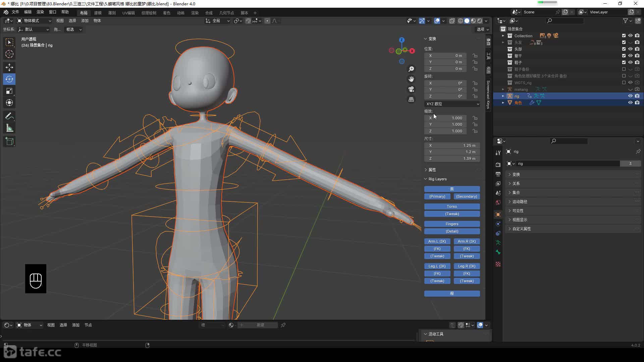Enable the WGTS_rig collection checkbox
644x362 pixels.
624,82
